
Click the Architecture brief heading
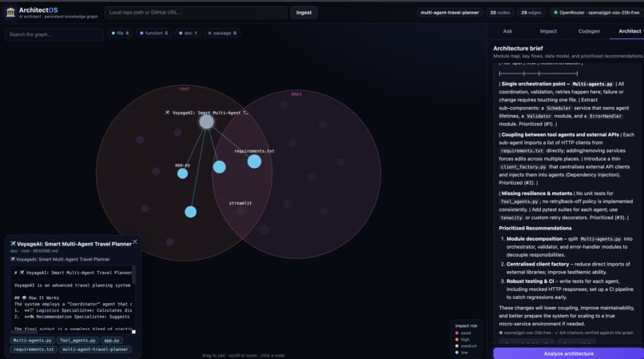pyautogui.click(x=518, y=48)
